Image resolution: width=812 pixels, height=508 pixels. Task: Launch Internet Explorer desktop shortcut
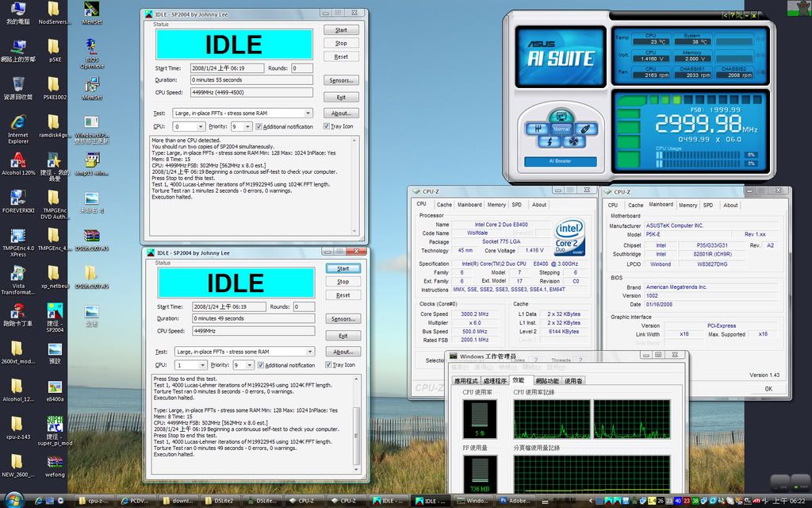tap(18, 129)
